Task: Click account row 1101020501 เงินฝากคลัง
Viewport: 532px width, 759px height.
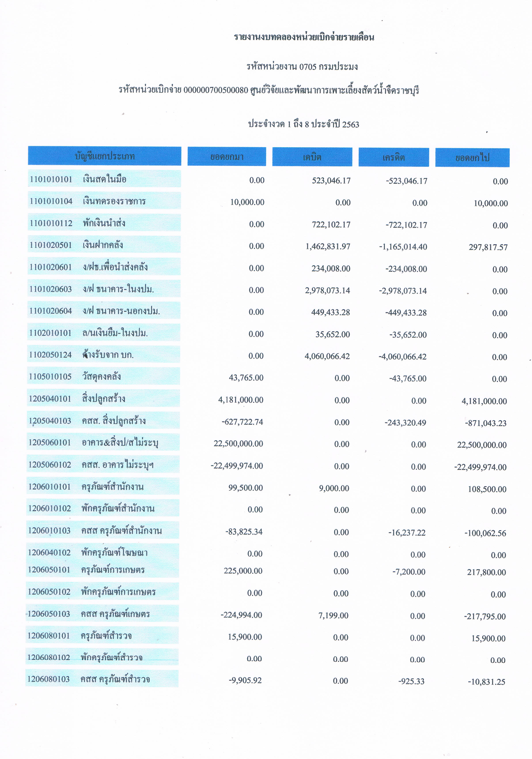Action: (104, 245)
